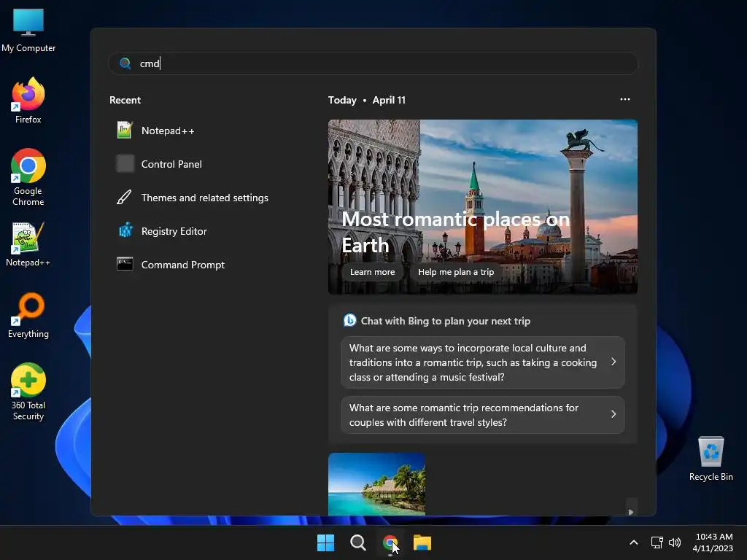This screenshot has height=560, width=747.
Task: Click the Today heading
Action: click(x=342, y=100)
